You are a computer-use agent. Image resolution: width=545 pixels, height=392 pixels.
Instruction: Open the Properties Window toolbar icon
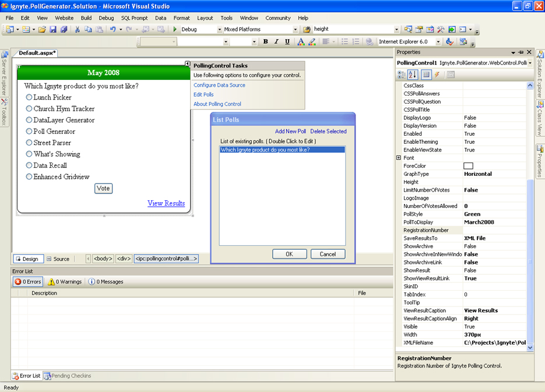(x=419, y=29)
